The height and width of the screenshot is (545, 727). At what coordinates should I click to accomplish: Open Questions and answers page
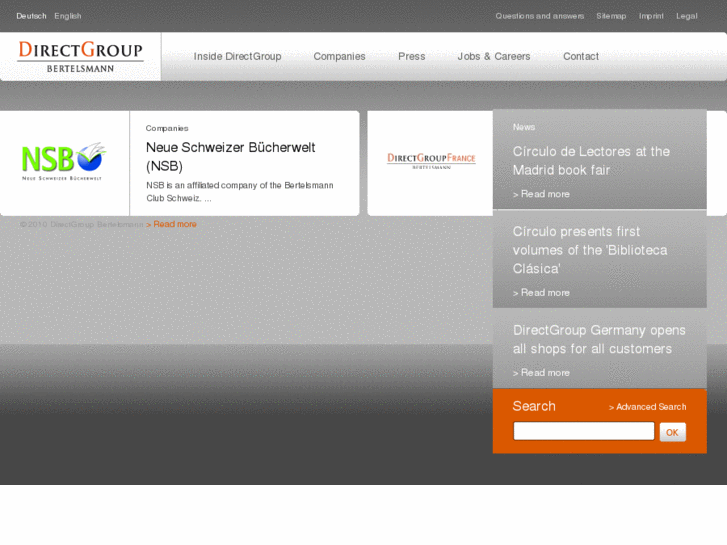pos(540,16)
